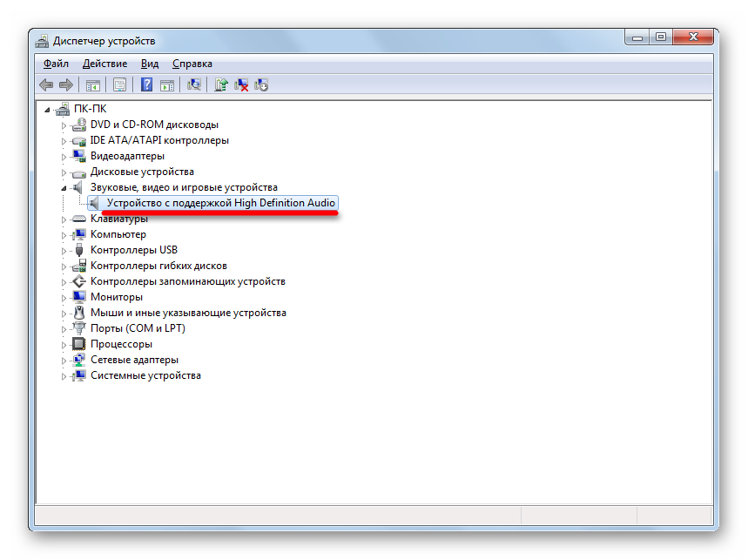Viewport: 748px width, 560px height.
Task: Click the Device Manager title bar icon
Action: [42, 41]
